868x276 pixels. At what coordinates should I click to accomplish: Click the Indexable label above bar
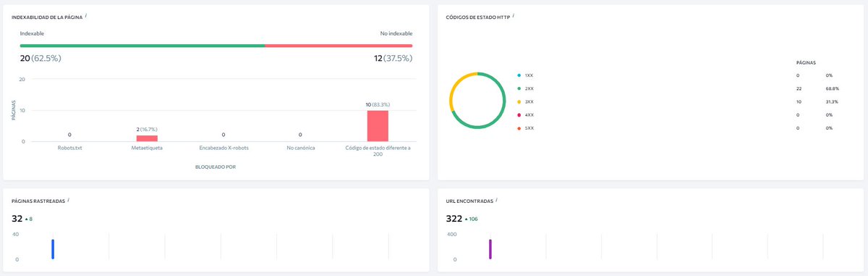point(32,33)
